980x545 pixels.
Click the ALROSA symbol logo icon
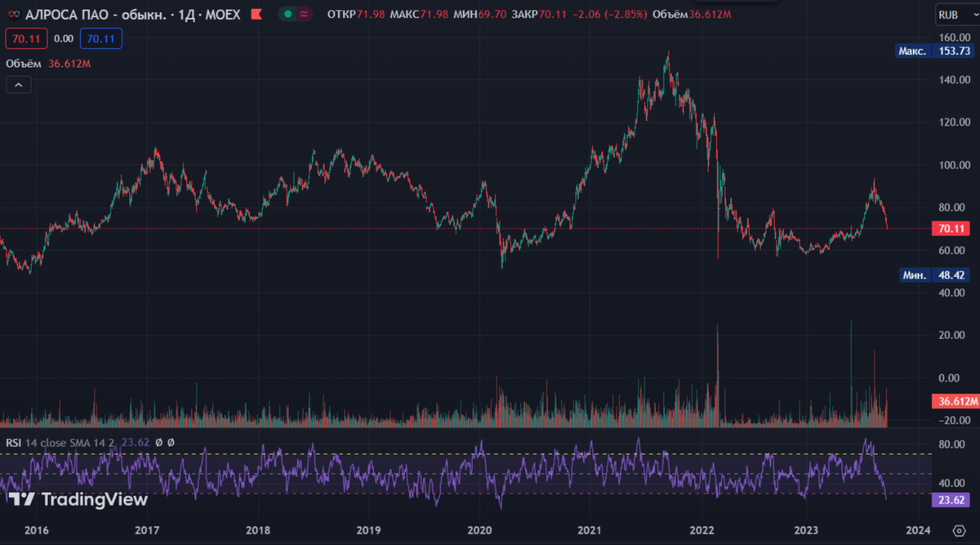14,15
